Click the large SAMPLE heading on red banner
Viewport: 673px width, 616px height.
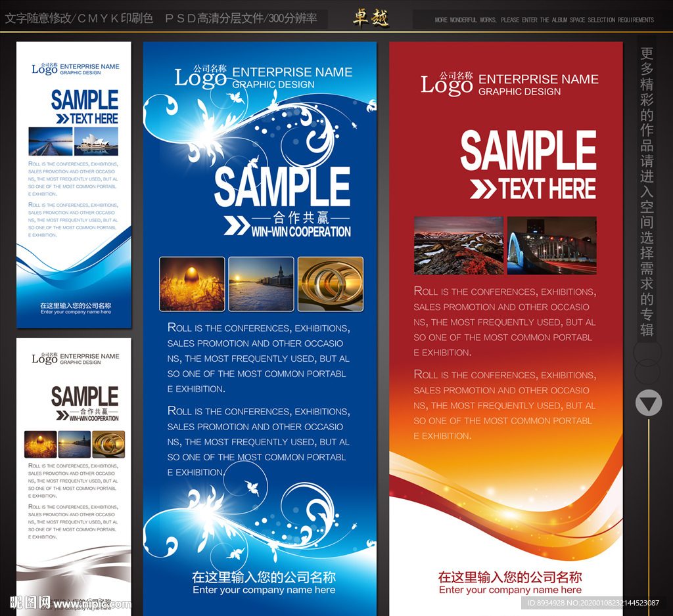click(528, 150)
